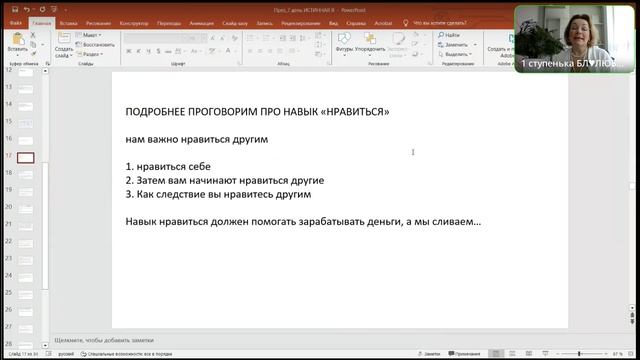Click the Undo arrow in title bar
The image size is (640, 360).
click(x=27, y=9)
